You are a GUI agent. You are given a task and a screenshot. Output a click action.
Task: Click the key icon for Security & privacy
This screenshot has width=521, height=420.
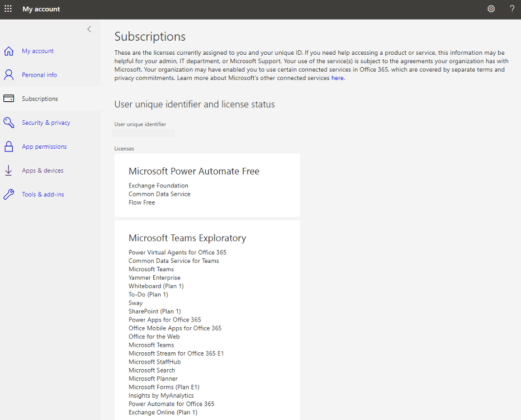(8, 122)
